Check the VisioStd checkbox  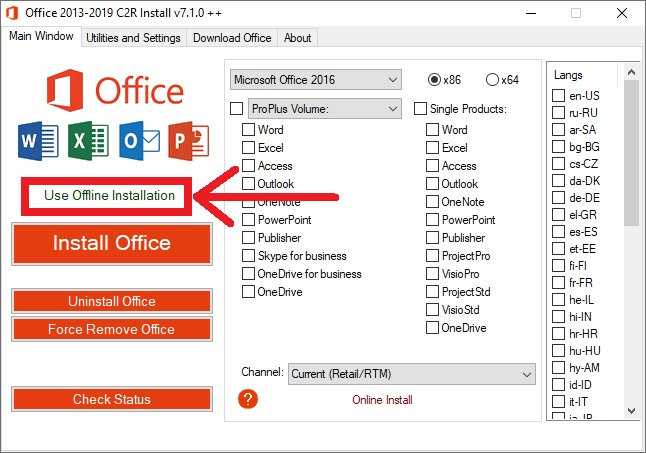pyautogui.click(x=432, y=310)
